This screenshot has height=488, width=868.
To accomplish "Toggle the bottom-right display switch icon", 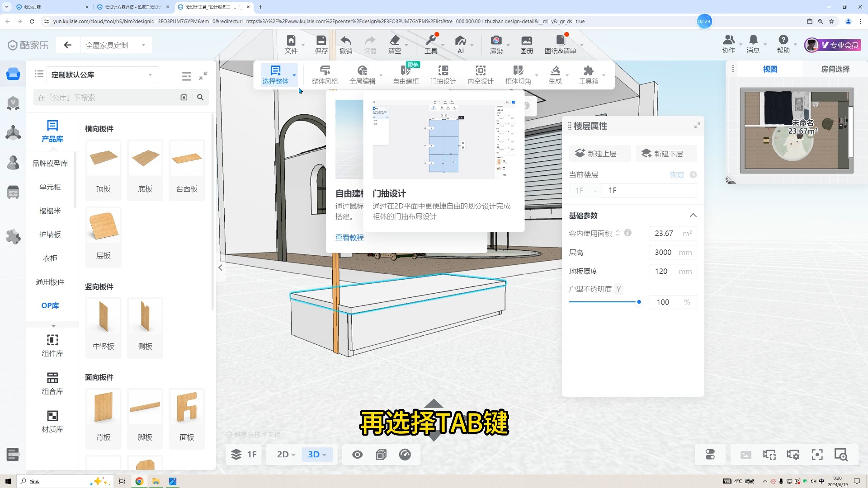I will click(x=710, y=455).
